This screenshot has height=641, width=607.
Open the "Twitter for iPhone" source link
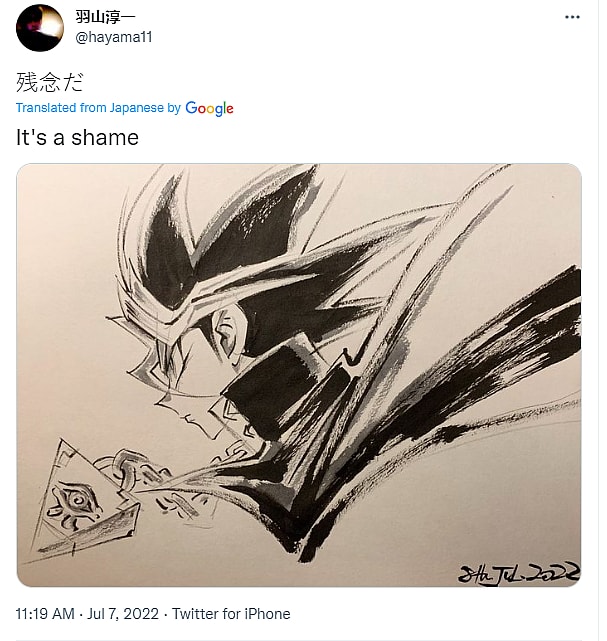pos(231,613)
